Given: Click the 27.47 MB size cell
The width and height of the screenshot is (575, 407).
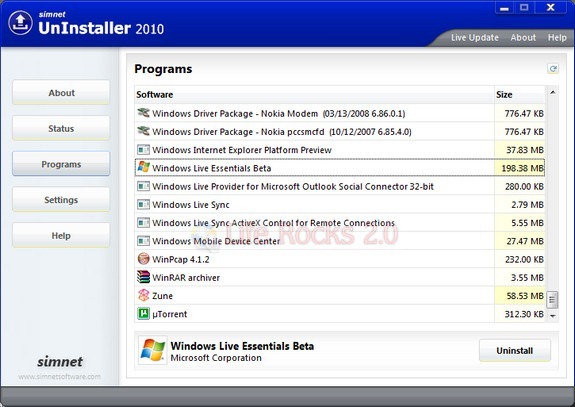Looking at the screenshot, I should 520,241.
